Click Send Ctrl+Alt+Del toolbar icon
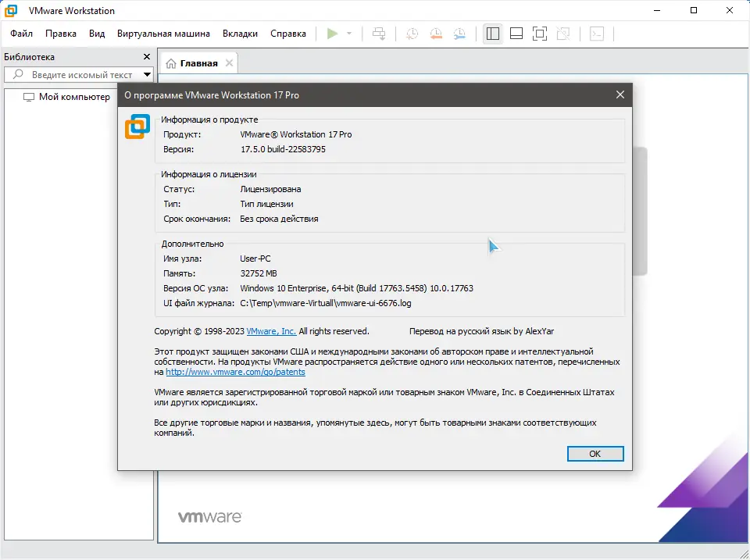750x560 pixels. (x=379, y=34)
